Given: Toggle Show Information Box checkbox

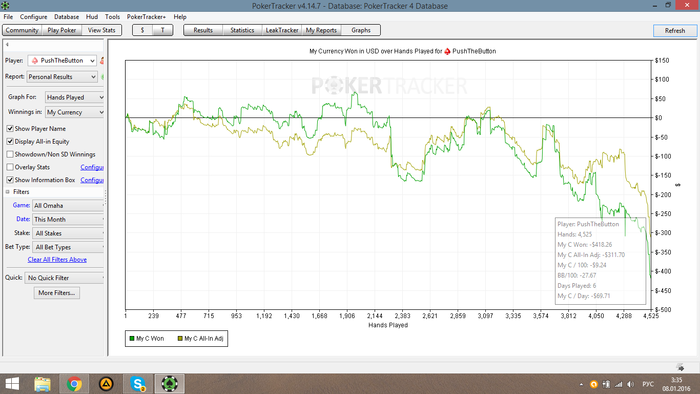Looking at the screenshot, I should [x=10, y=180].
